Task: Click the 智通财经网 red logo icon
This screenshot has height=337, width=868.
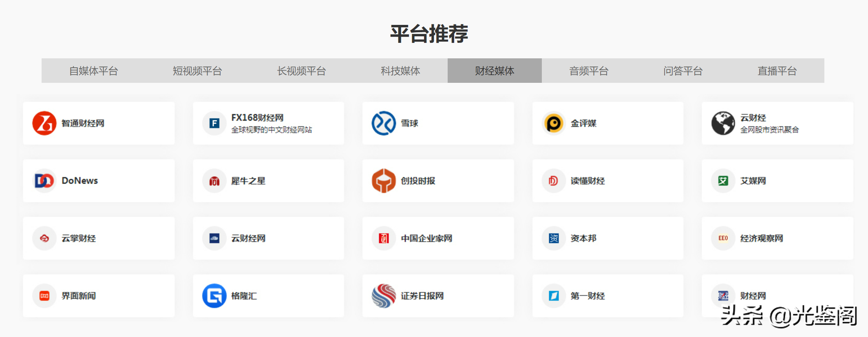Action: 44,123
